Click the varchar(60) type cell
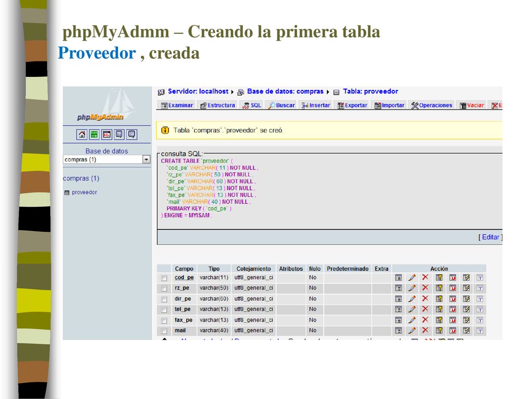 pyautogui.click(x=214, y=299)
